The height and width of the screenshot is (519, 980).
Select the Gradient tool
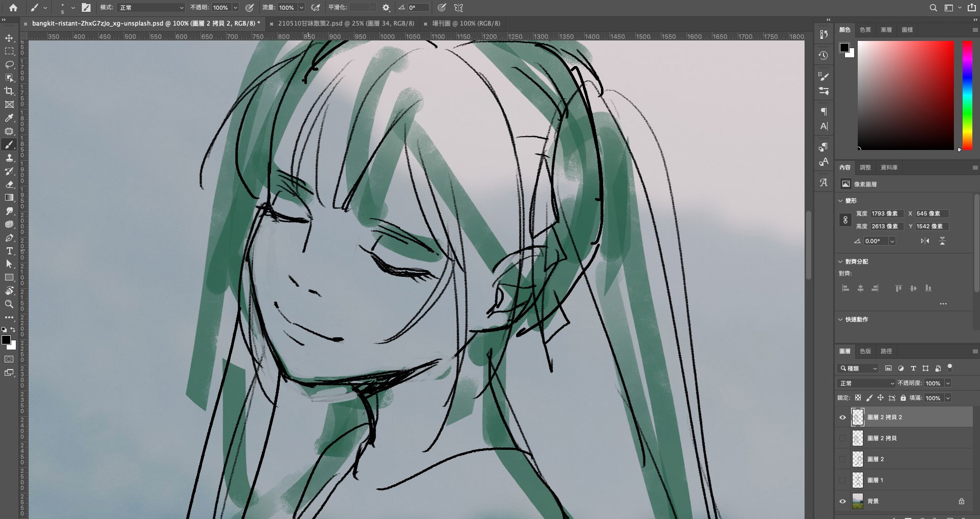(9, 198)
